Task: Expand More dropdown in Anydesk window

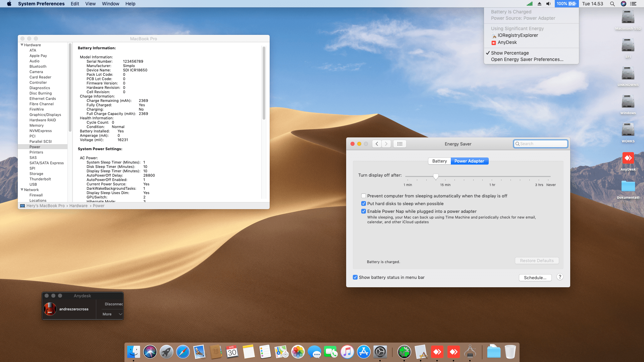Action: point(112,314)
